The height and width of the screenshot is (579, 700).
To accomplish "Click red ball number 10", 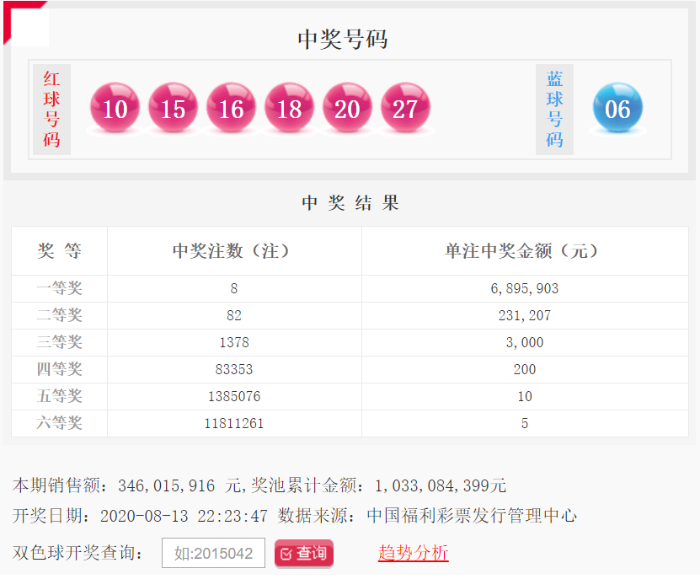I will [x=115, y=108].
